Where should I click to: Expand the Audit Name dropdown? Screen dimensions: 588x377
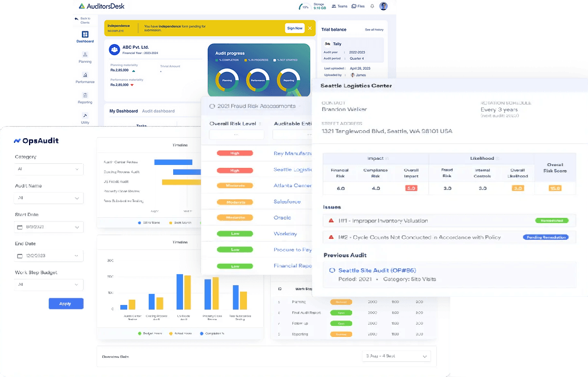click(x=49, y=198)
